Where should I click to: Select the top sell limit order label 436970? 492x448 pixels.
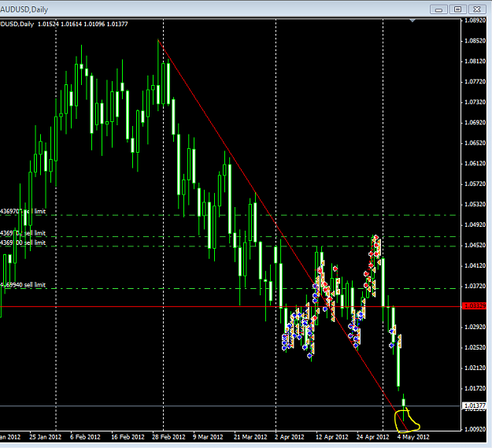[23, 212]
